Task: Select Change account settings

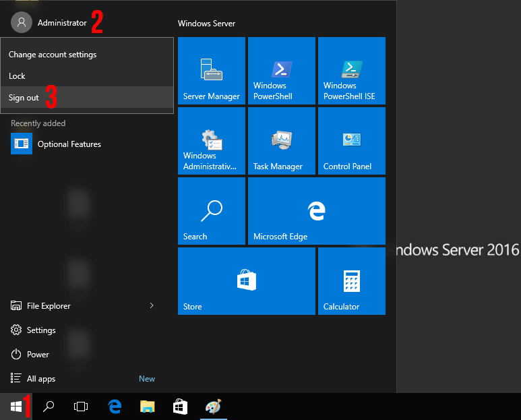Action: click(87, 55)
